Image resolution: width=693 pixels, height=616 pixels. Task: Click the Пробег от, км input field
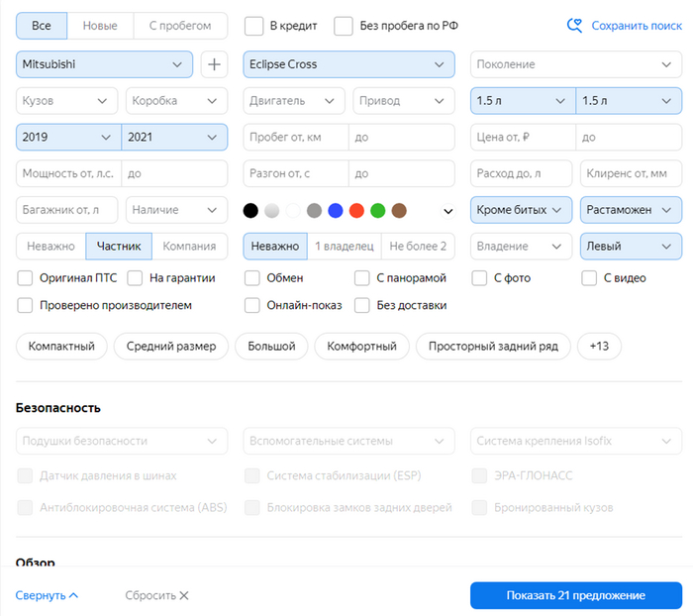click(295, 138)
